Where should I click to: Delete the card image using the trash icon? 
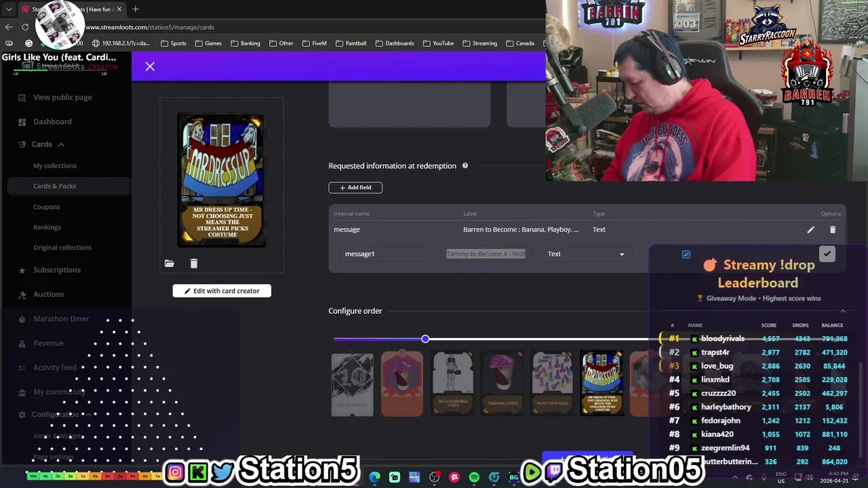(194, 264)
